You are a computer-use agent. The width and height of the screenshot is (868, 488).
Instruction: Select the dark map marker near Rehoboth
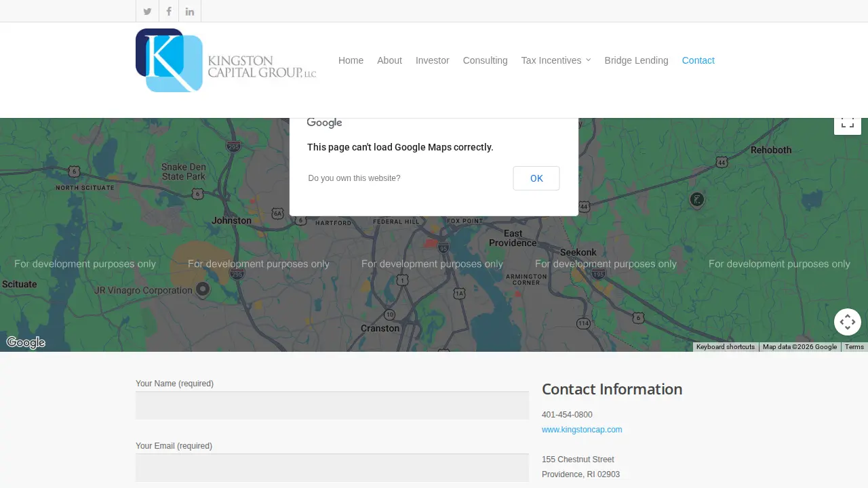pos(696,200)
